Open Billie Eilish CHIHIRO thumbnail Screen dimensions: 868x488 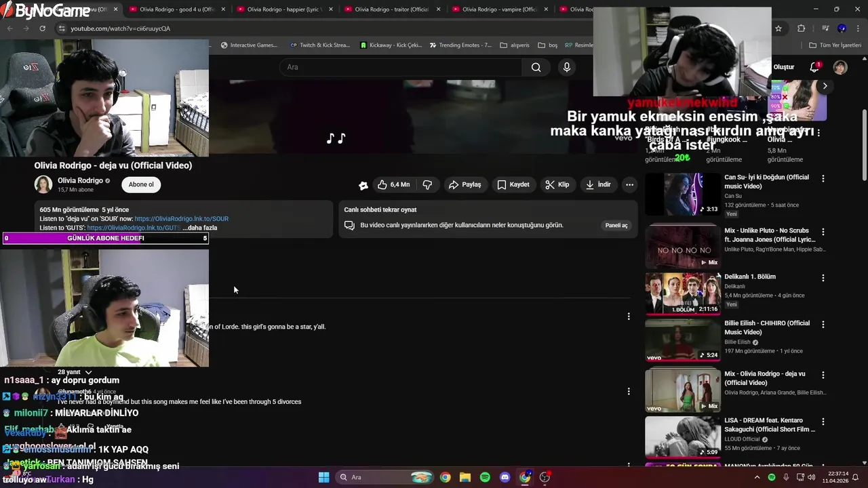coord(683,341)
